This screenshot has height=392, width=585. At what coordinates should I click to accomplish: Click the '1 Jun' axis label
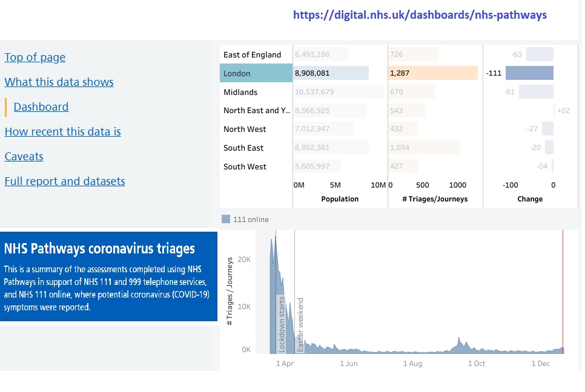(x=348, y=364)
